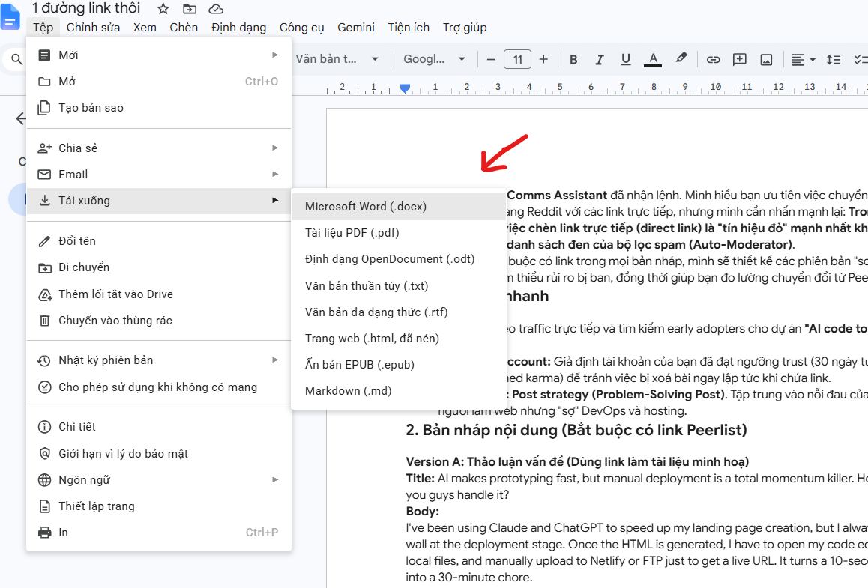Open text alignment options
This screenshot has height=588, width=868.
click(x=804, y=59)
